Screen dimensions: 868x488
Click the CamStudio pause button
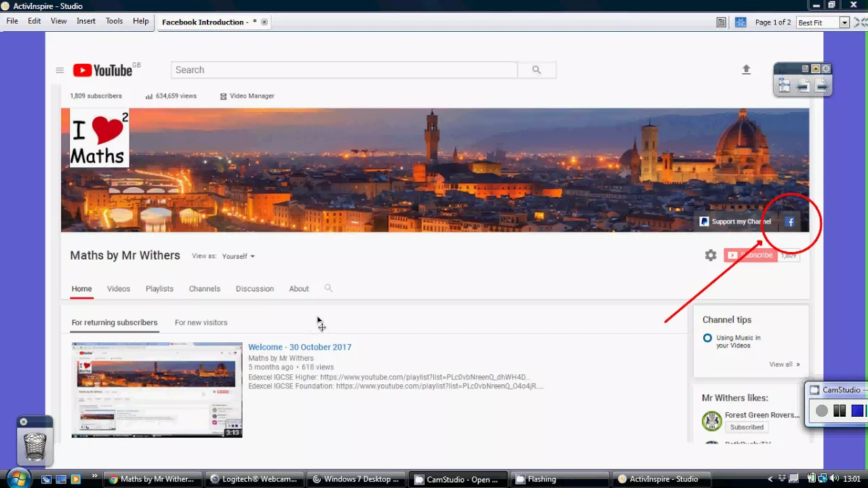pos(840,411)
